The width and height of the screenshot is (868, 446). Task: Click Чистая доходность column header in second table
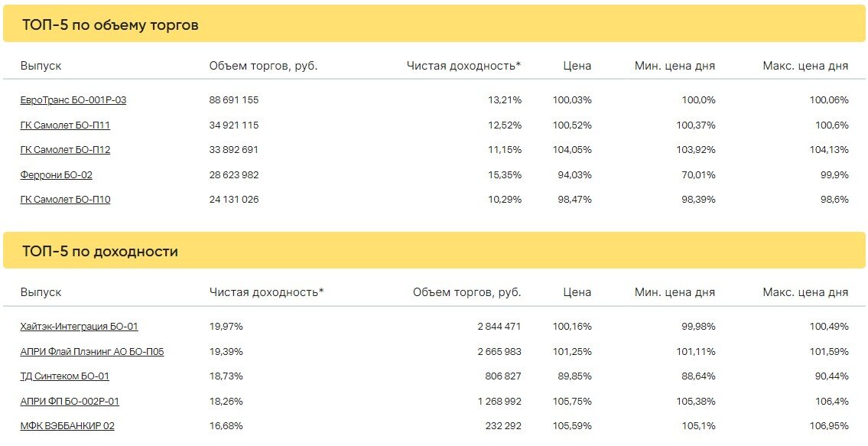(x=266, y=292)
